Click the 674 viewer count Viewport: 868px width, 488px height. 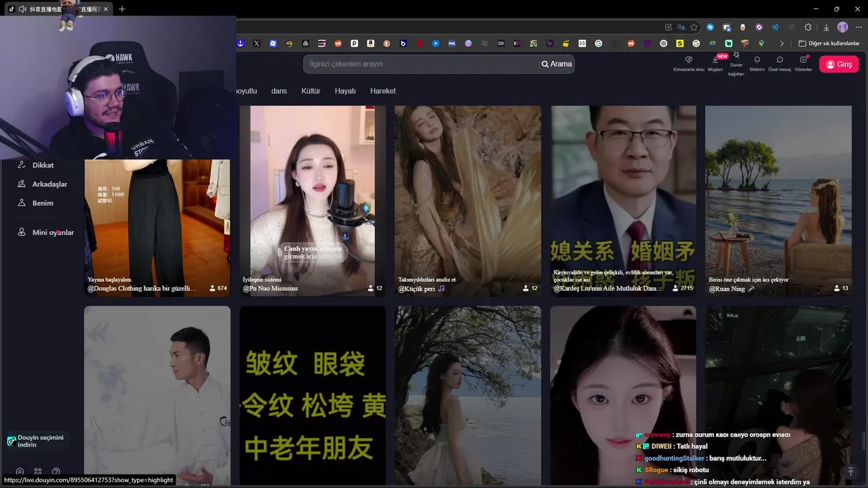coord(218,288)
